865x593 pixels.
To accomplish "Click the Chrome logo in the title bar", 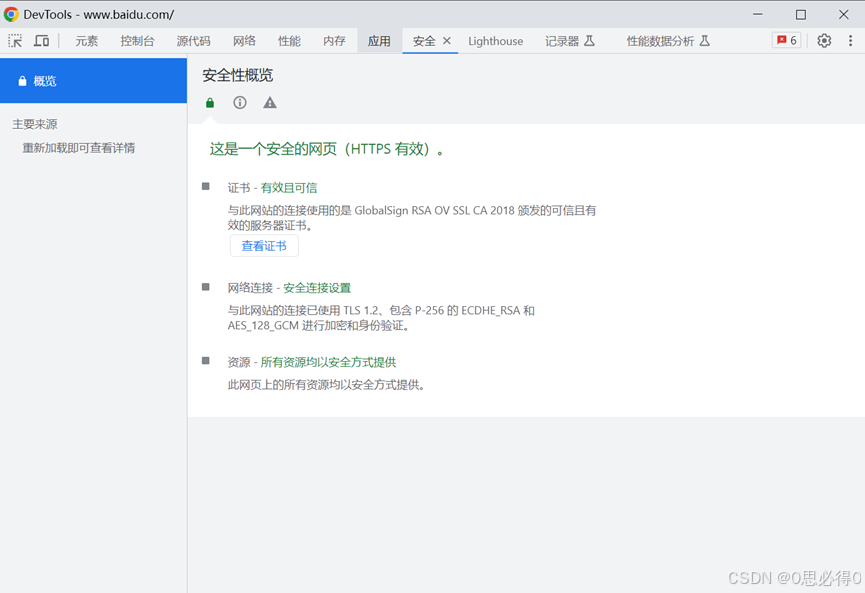I will click(11, 14).
